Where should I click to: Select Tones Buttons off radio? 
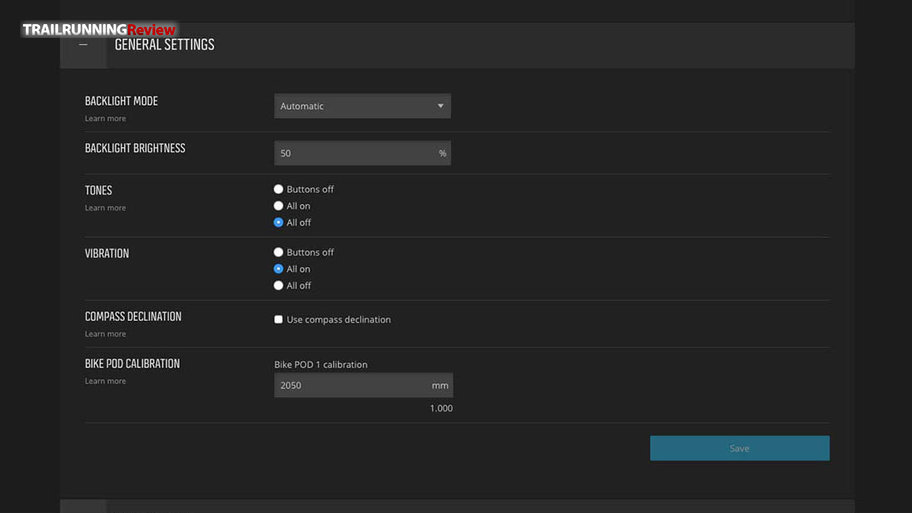point(278,189)
